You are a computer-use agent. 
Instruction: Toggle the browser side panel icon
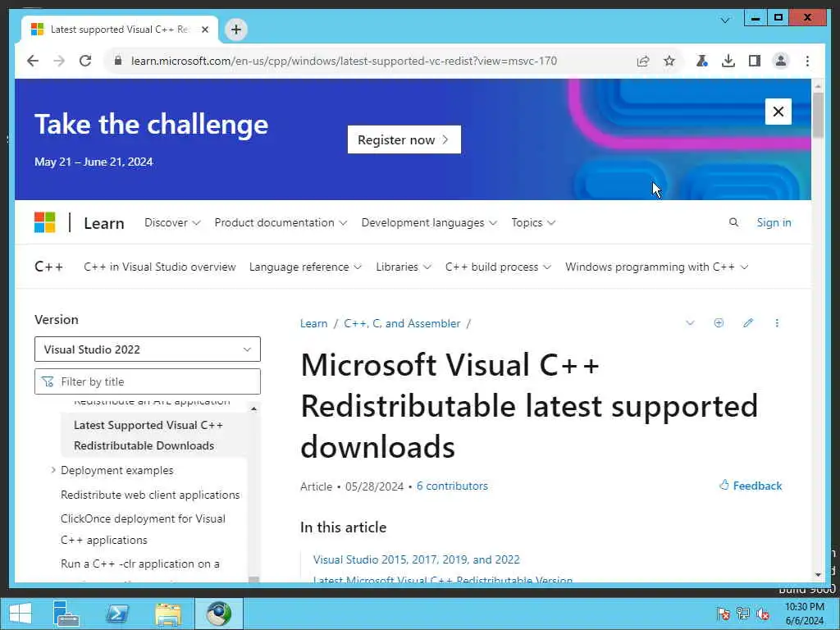(755, 61)
